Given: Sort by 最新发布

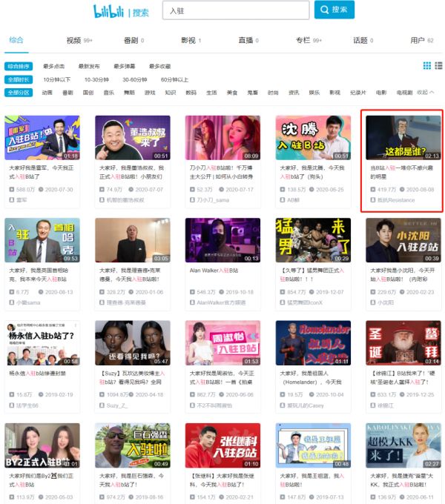Looking at the screenshot, I should tap(89, 67).
